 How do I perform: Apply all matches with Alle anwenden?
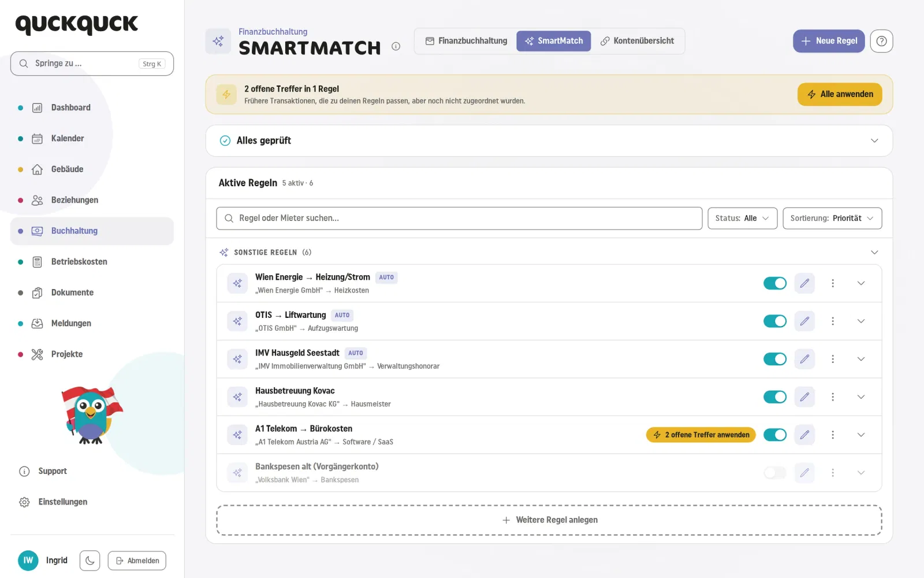840,94
